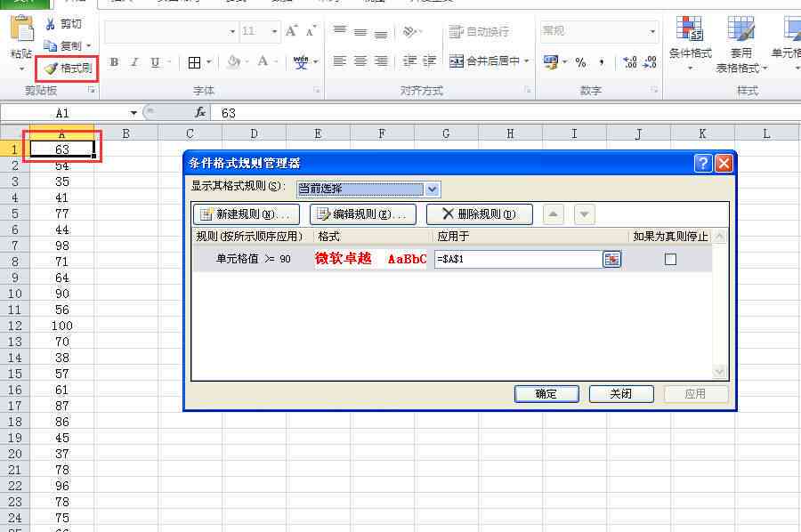Click in the formula bar showing 63
This screenshot has height=532, width=801.
506,113
